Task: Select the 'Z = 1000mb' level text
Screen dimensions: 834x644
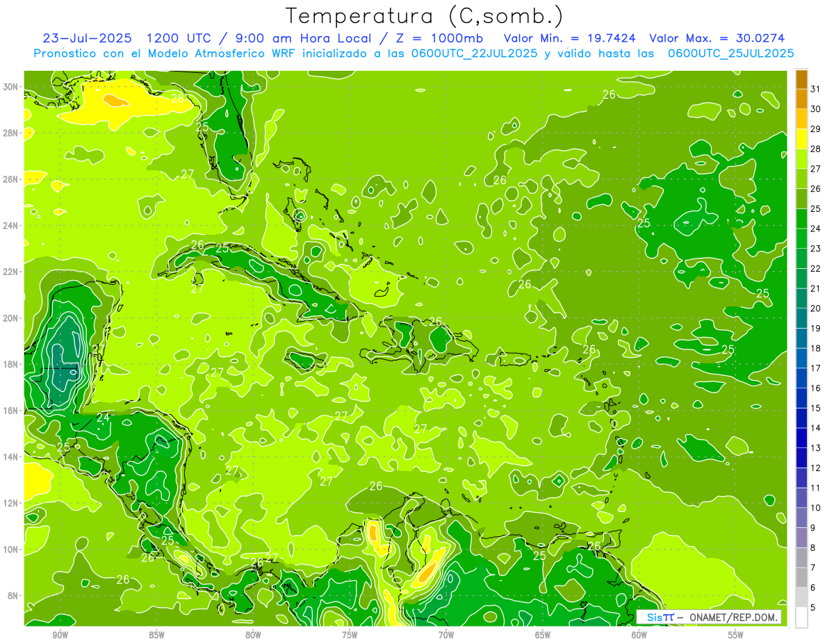Action: (x=439, y=38)
